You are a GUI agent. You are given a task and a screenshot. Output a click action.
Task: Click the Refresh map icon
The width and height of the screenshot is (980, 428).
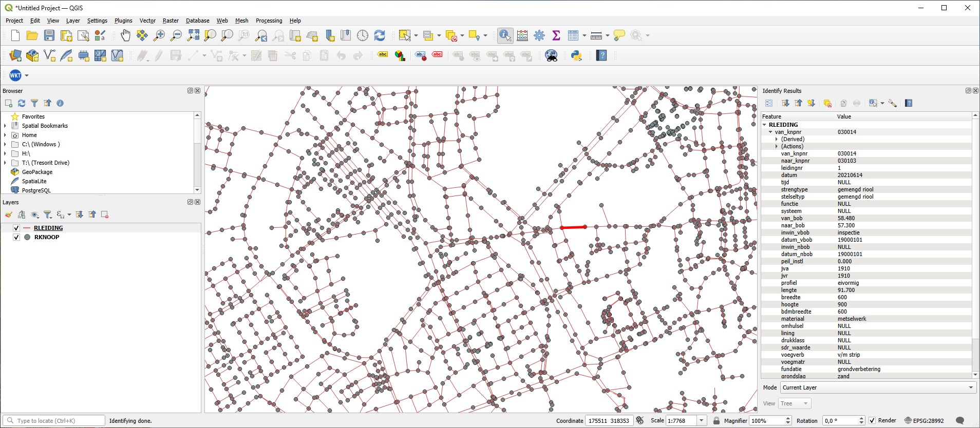point(380,35)
